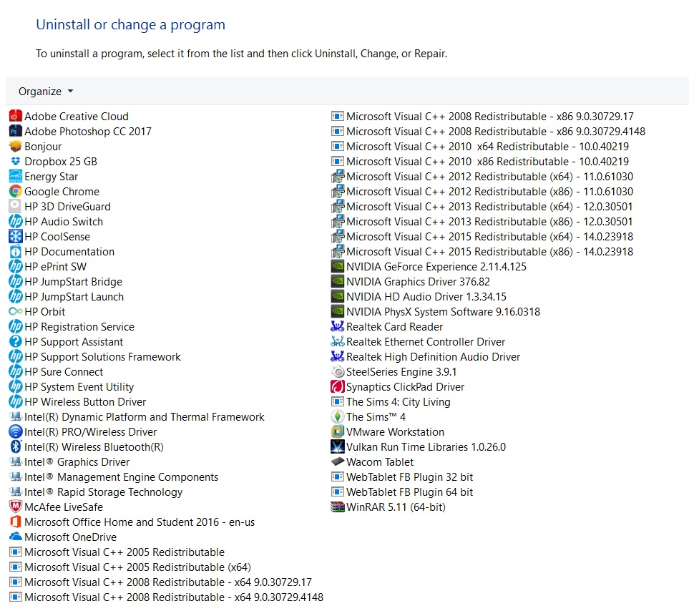Select Intel Management Engine Components entry
Viewport: 689px width, 616px height.
click(x=113, y=476)
